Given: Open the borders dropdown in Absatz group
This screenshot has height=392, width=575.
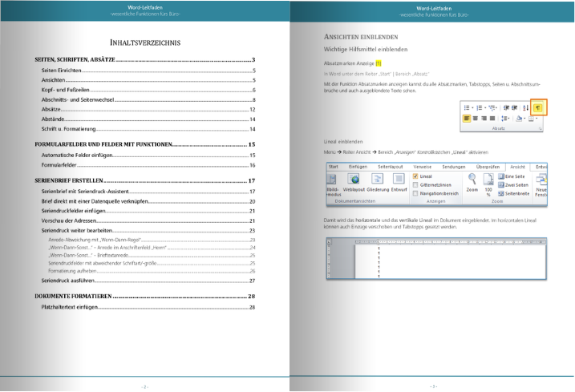Looking at the screenshot, I should pos(537,119).
